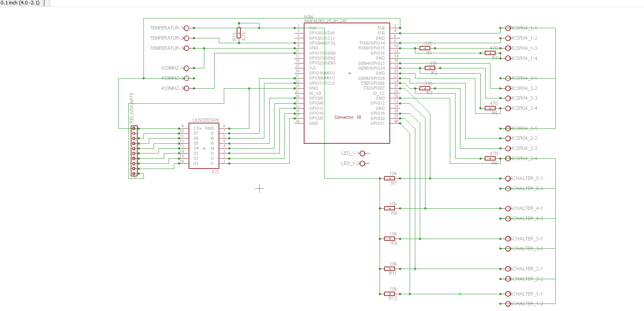Select the 10k resistor R7
644x311 pixels.
390,178
